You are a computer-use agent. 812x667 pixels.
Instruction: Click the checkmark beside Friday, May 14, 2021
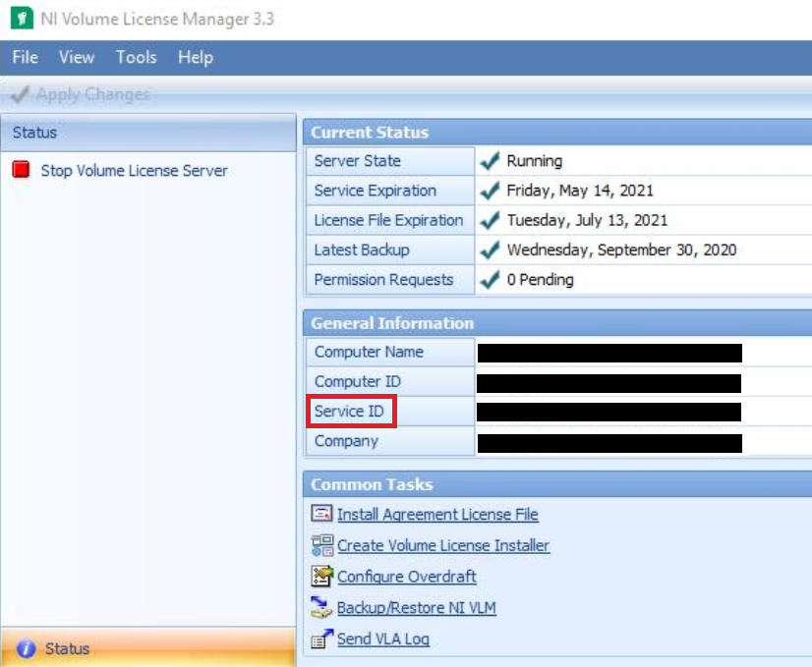pyautogui.click(x=490, y=191)
